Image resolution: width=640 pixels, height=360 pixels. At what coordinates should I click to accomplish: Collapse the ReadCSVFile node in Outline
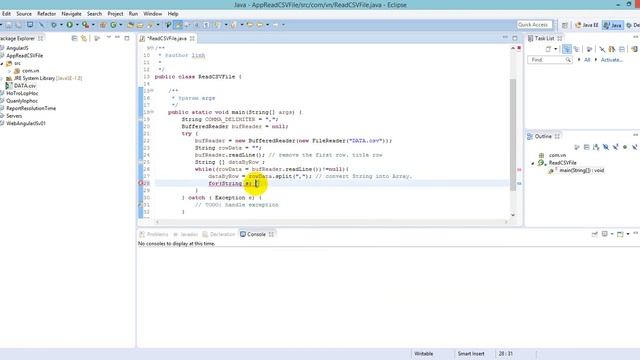(533, 163)
